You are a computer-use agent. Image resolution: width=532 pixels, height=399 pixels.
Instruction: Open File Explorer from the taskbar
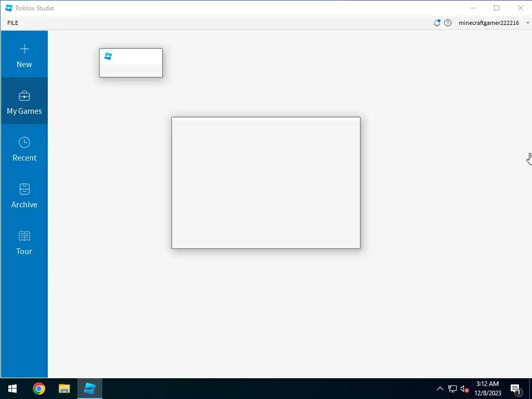64,389
